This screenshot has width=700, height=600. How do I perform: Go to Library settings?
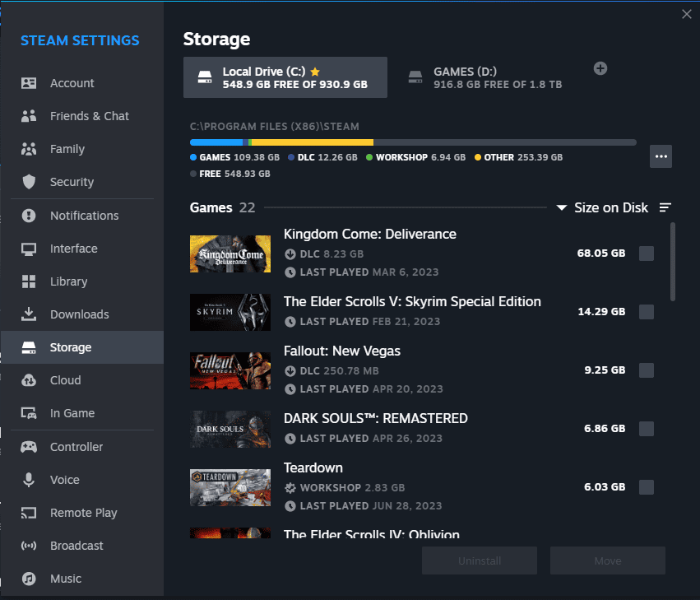tap(82, 281)
